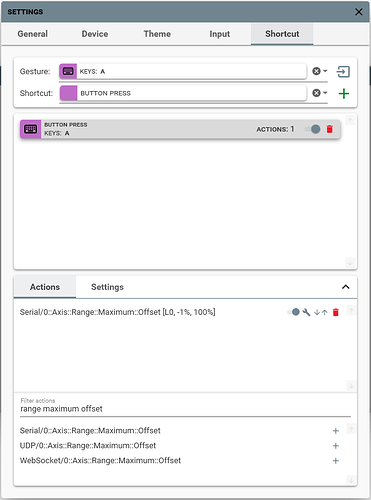Select the Shortcut tab
This screenshot has width=371, height=500.
(x=282, y=34)
